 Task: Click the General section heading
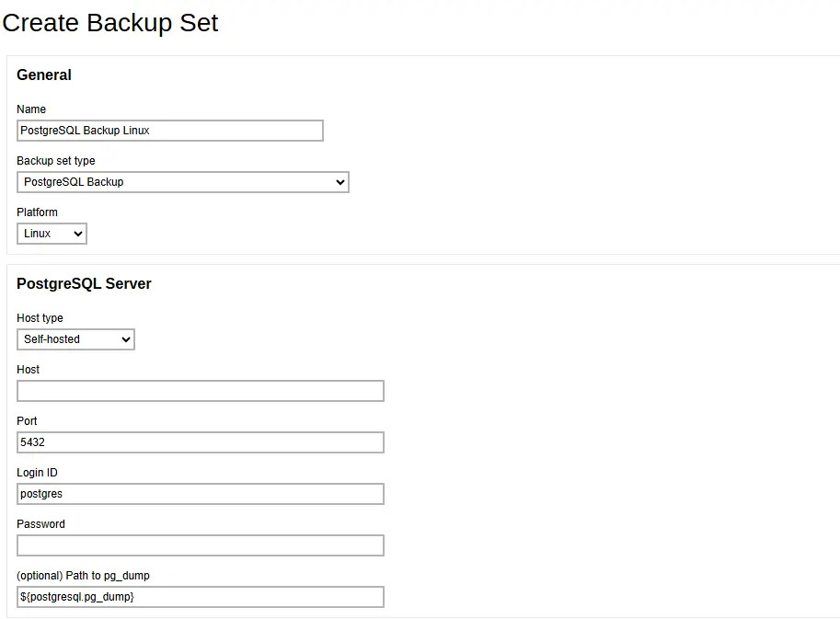44,75
